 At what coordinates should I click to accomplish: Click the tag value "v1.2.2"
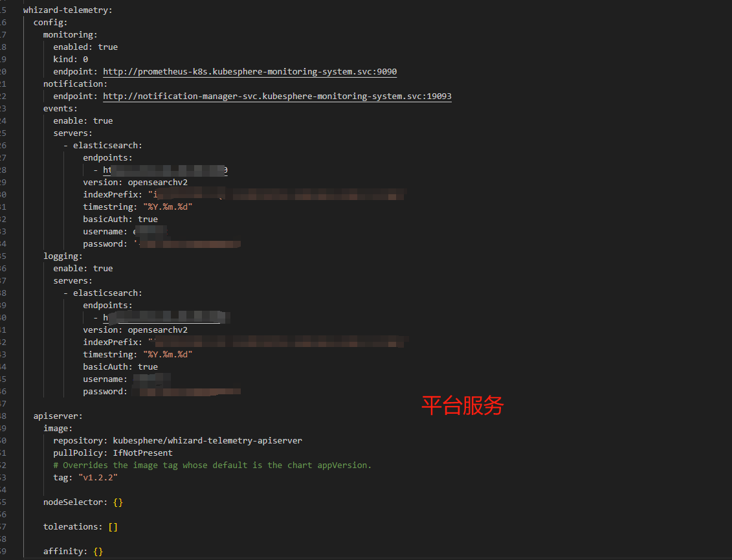coord(98,477)
